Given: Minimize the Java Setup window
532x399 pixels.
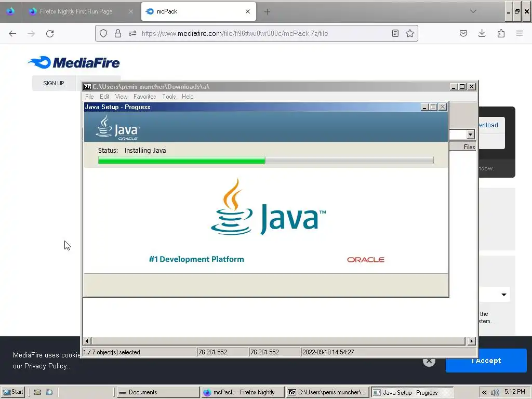Looking at the screenshot, I should [424, 107].
